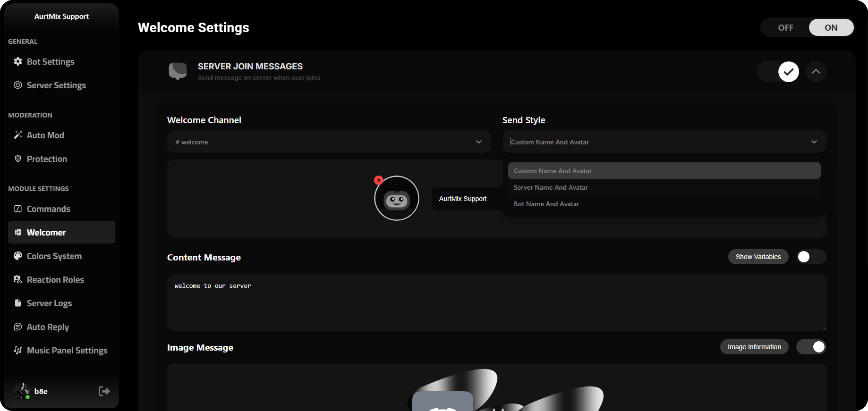Click the Server Logs file icon

pos(18,303)
